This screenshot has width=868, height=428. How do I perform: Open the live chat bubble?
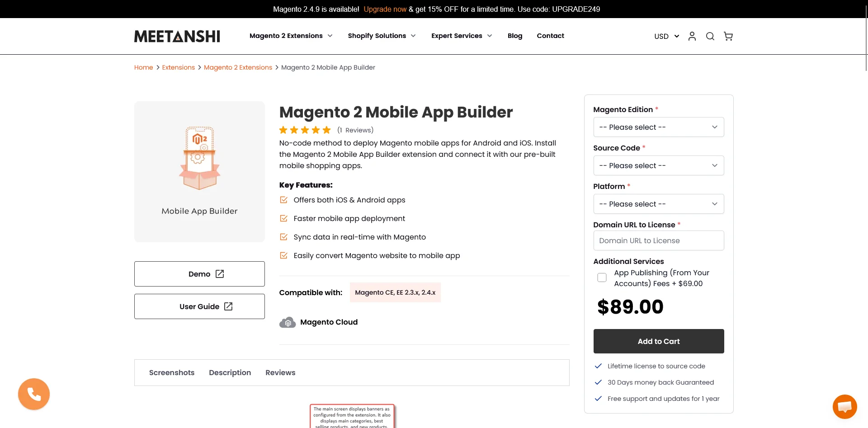pyautogui.click(x=844, y=407)
